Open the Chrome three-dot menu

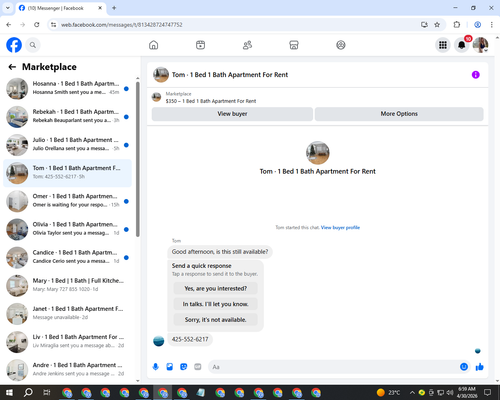pos(492,25)
